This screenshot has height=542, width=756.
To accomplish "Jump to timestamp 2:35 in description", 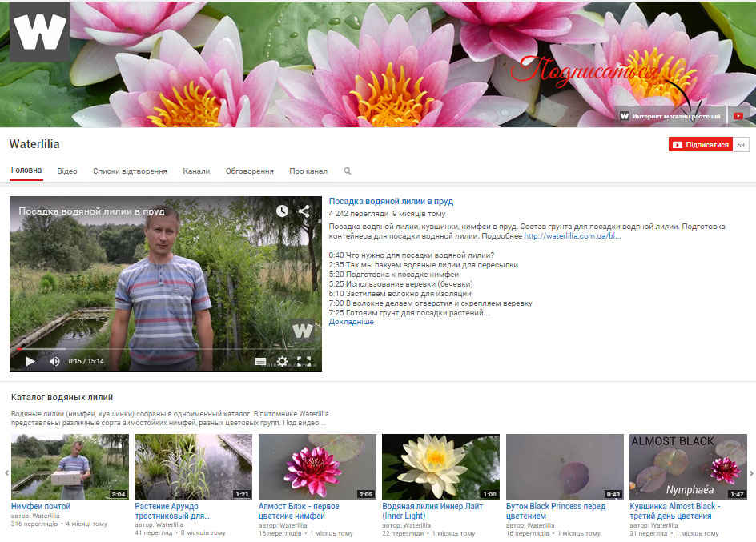I will (336, 265).
